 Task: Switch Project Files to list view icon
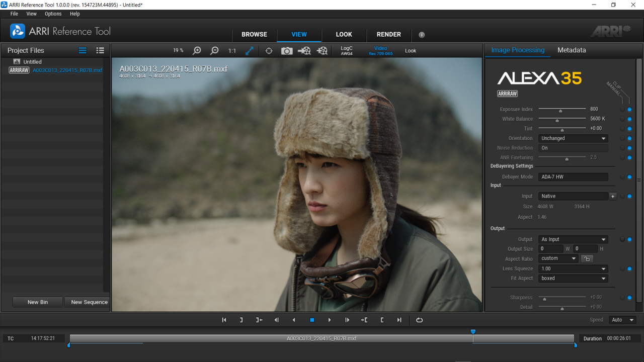pos(83,50)
